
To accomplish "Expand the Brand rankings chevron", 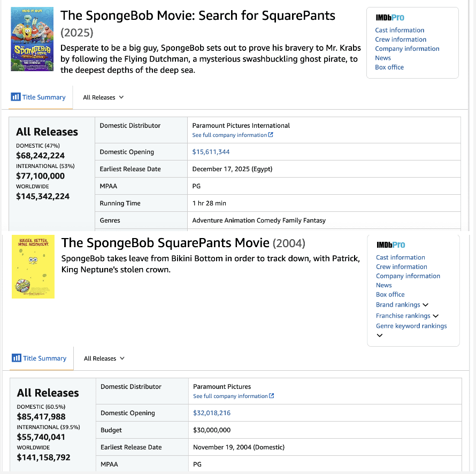I will [x=426, y=305].
